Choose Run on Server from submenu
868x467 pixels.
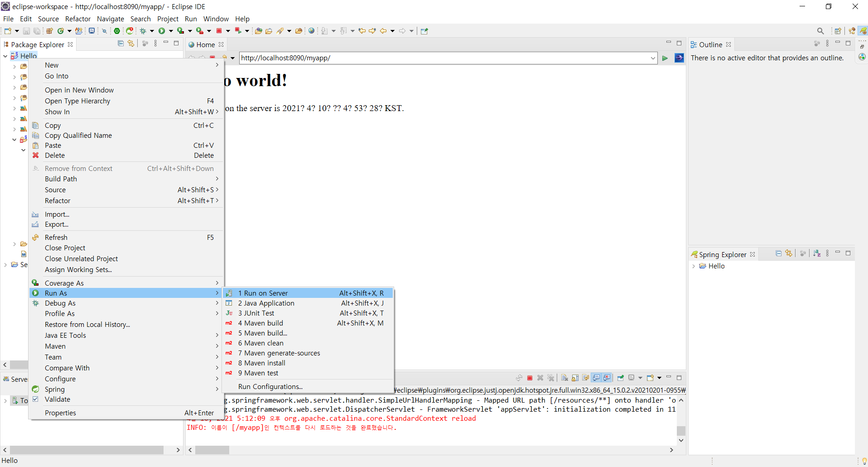coord(308,293)
